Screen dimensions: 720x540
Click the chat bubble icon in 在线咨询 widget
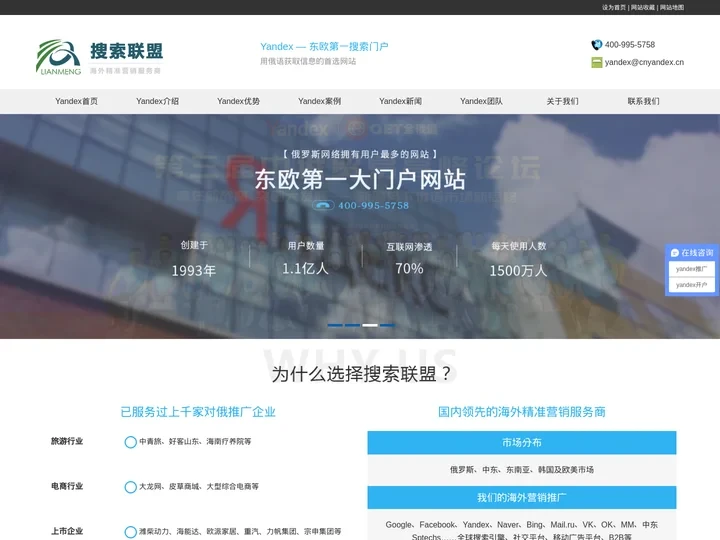675,253
